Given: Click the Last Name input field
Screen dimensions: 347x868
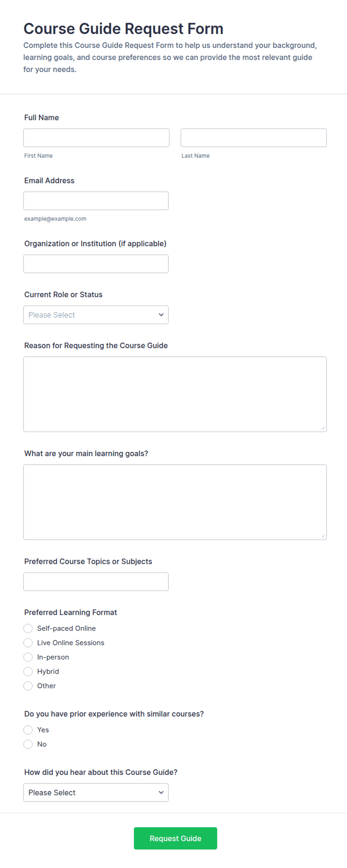Looking at the screenshot, I should pos(254,138).
